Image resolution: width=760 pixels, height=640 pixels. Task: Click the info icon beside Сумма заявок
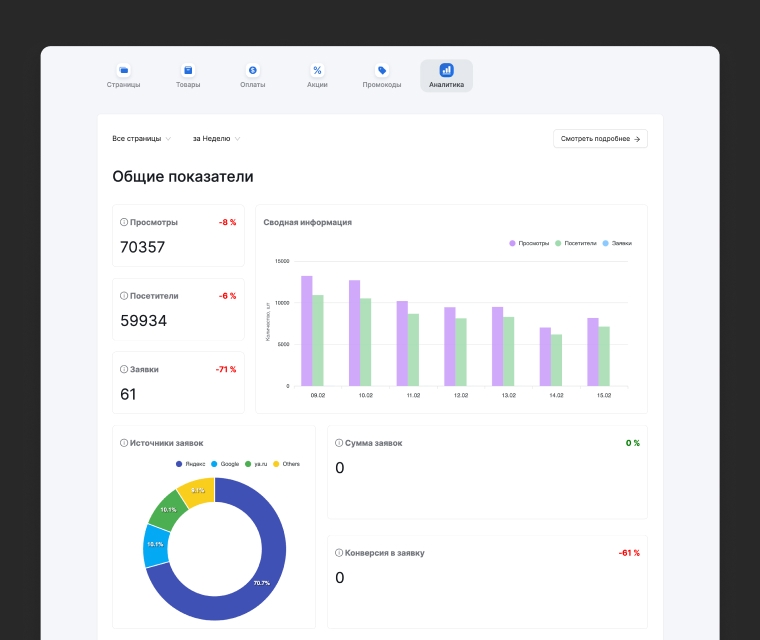coord(339,442)
